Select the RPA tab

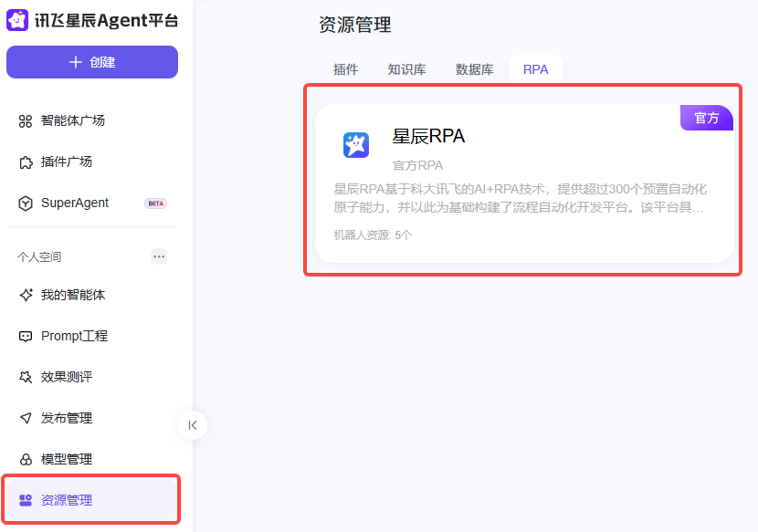535,69
